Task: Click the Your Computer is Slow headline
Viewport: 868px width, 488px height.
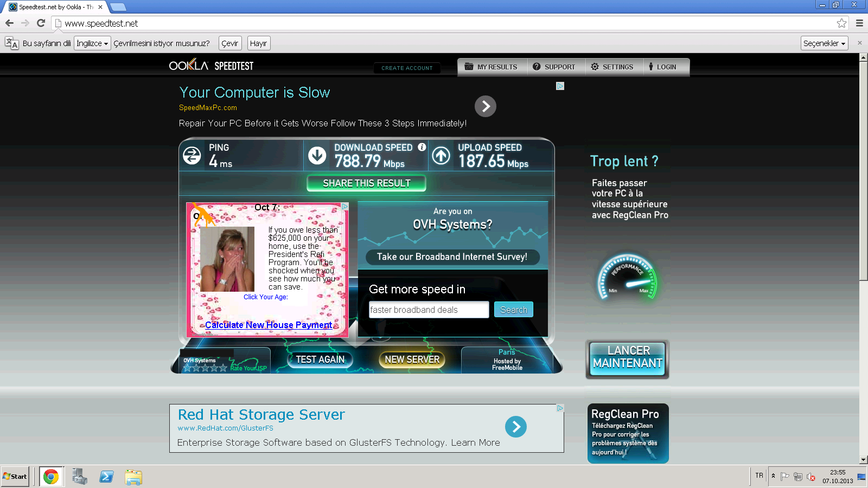Action: point(254,93)
